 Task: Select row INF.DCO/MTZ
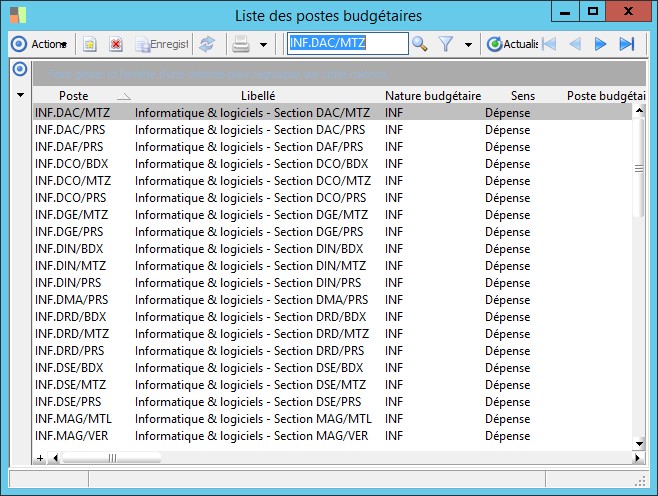pyautogui.click(x=332, y=180)
